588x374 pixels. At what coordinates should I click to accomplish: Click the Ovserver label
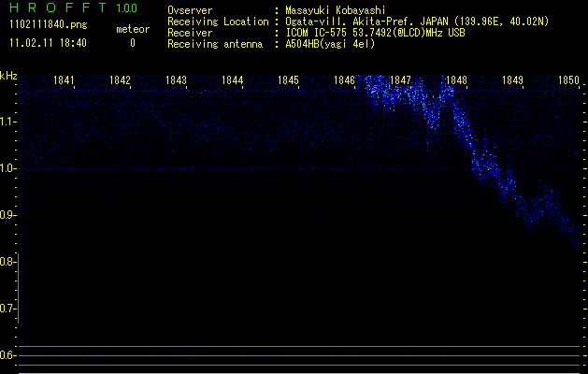click(x=190, y=10)
